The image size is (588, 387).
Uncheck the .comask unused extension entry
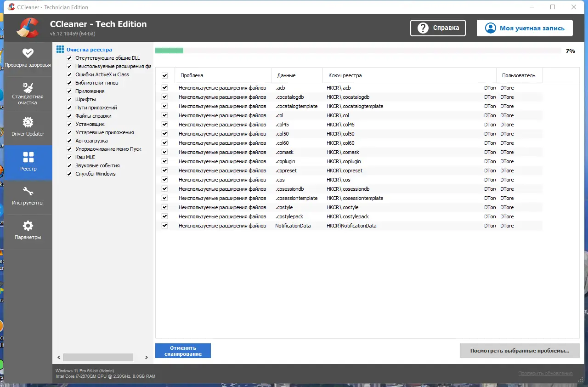[x=164, y=152]
